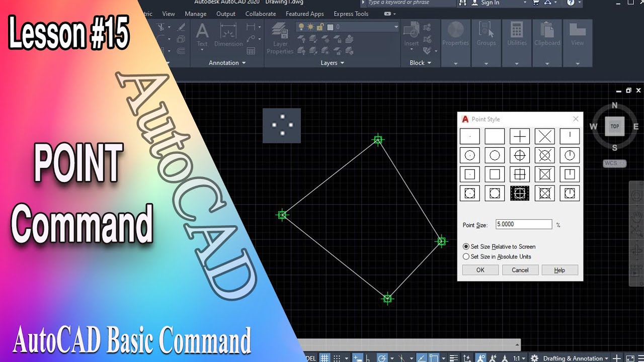Pick the empty circle point style
This screenshot has height=362, width=644.
[495, 155]
